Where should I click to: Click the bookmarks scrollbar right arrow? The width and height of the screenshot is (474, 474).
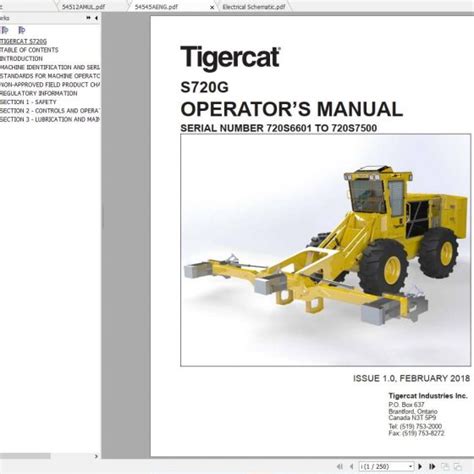pos(96,456)
